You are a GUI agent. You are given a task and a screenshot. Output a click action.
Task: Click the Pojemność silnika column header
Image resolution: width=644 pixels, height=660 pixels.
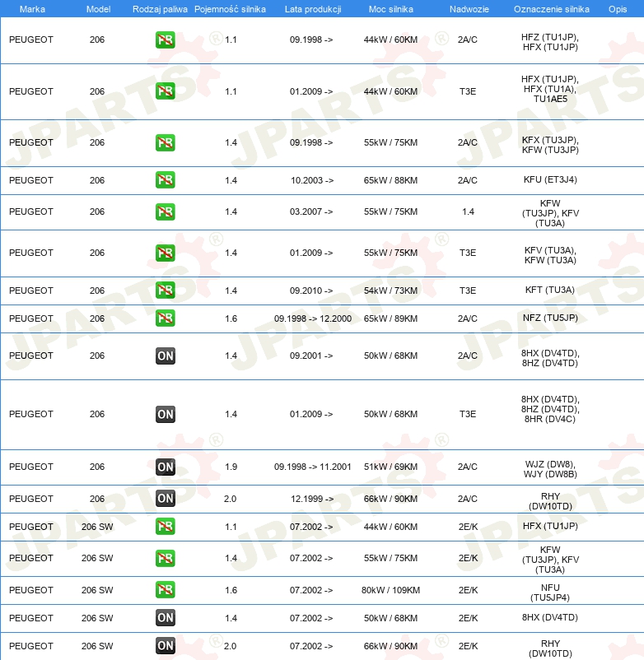(230, 9)
